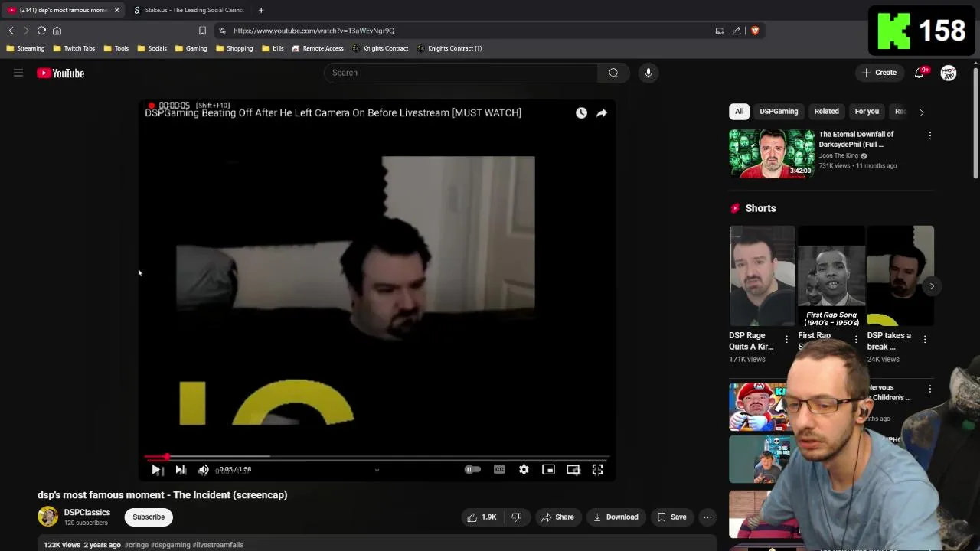Open options for Eternal Downfall video
Viewport: 980px width, 551px height.
[930, 136]
